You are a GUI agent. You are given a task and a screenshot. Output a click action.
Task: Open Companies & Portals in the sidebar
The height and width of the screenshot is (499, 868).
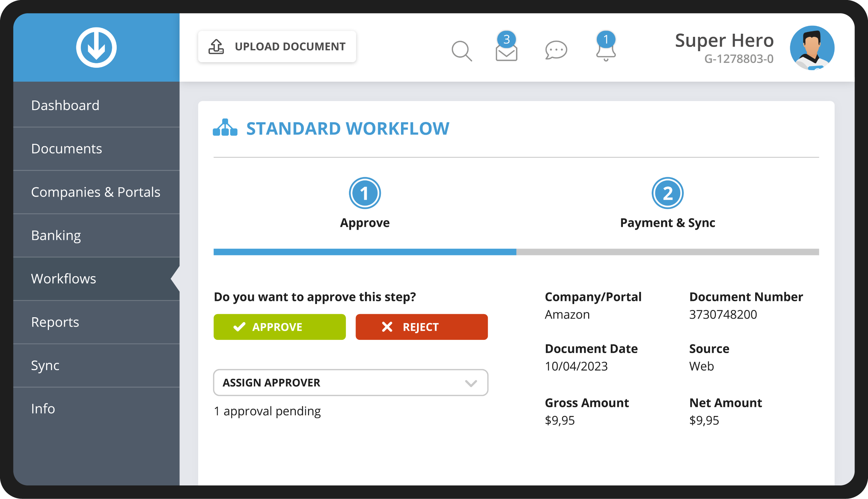click(x=96, y=192)
